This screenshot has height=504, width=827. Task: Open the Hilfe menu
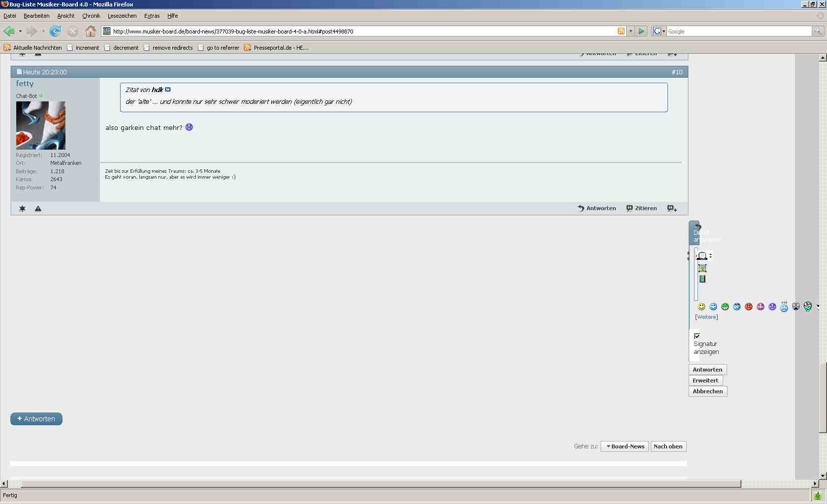(x=172, y=16)
